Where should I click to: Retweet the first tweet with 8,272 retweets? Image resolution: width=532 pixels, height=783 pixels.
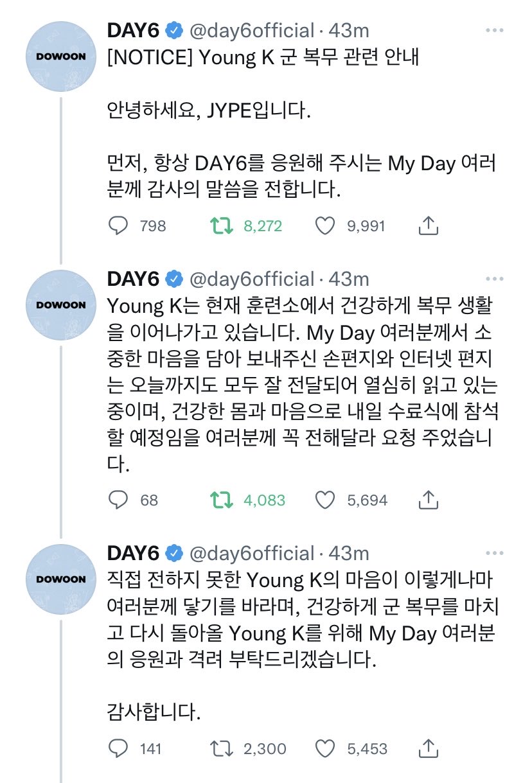[222, 225]
